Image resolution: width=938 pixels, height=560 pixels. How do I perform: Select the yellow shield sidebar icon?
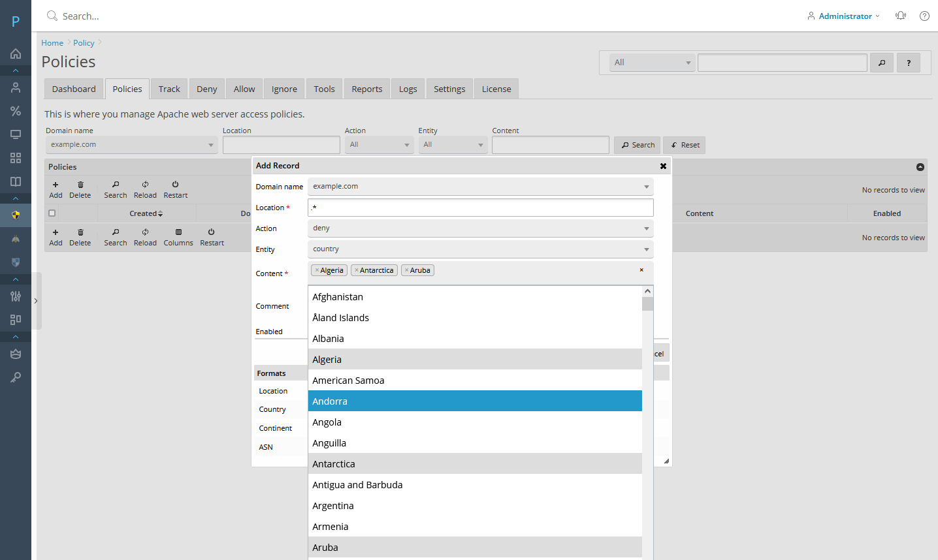tap(16, 215)
